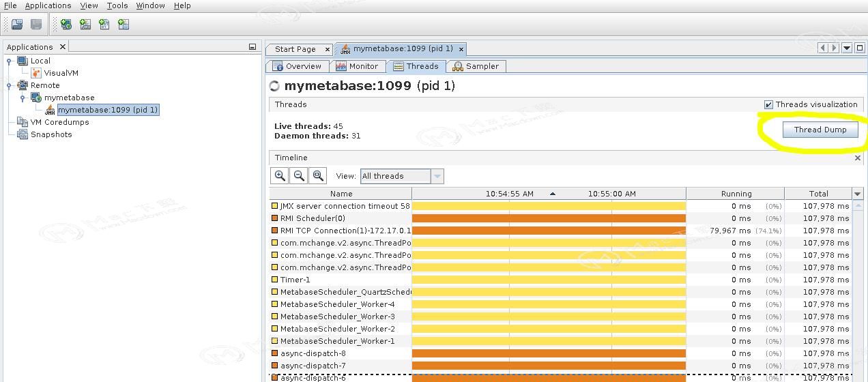The image size is (868, 382).
Task: Open the Help menu
Action: point(182,5)
